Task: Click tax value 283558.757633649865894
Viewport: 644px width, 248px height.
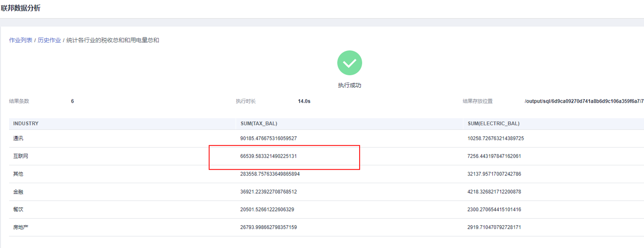Action: 270,174
